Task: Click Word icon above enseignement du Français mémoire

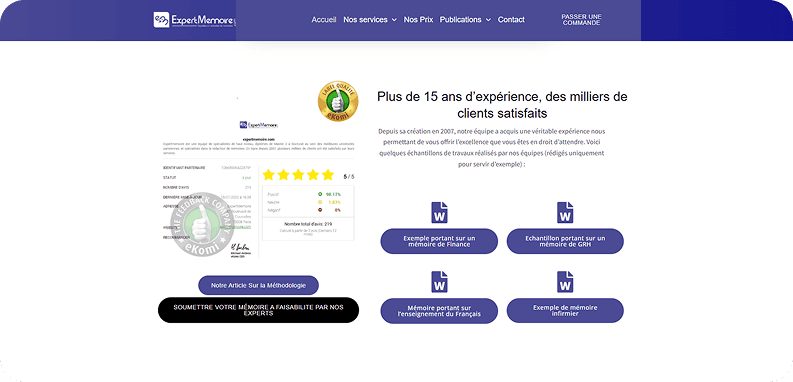Action: click(x=439, y=282)
